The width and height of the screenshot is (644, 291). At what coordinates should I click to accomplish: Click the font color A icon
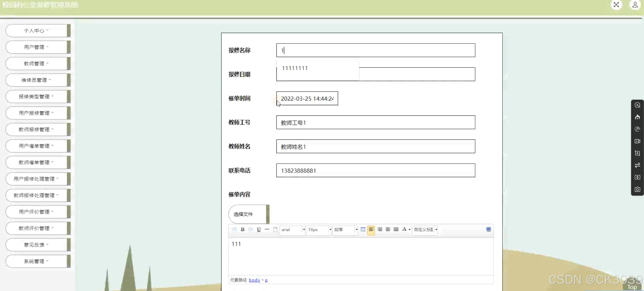tap(404, 229)
